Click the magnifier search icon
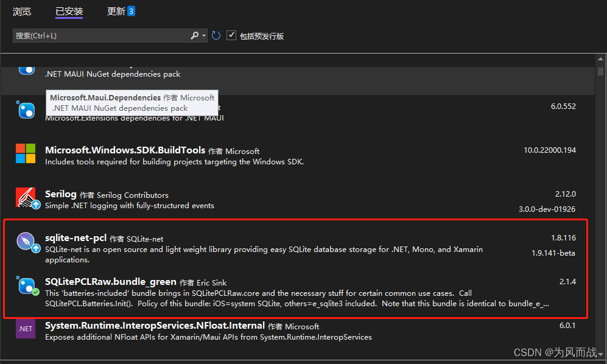 click(x=195, y=36)
